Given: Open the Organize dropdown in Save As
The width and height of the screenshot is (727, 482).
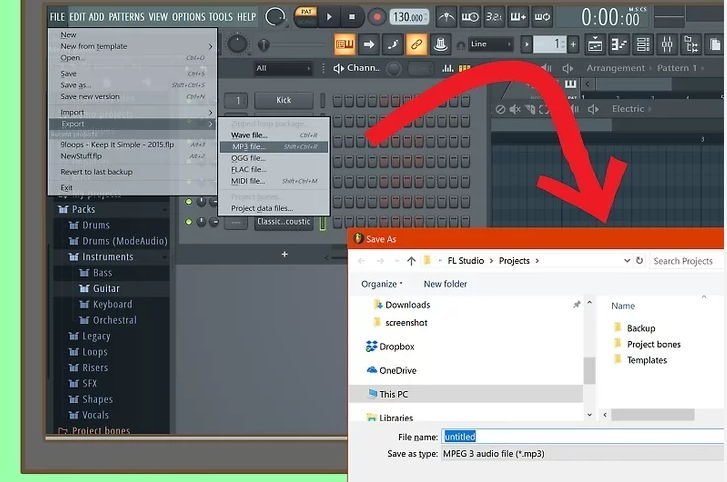Looking at the screenshot, I should [382, 284].
